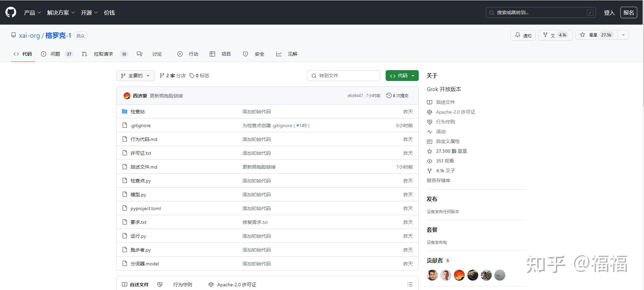Click the eye icon beside 351 观看
The height and width of the screenshot is (290, 644).
(430, 161)
